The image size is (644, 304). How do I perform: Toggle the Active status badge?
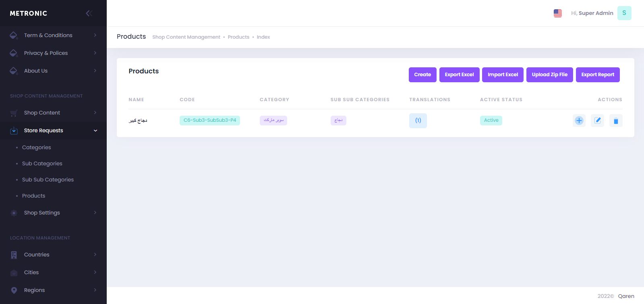click(491, 121)
